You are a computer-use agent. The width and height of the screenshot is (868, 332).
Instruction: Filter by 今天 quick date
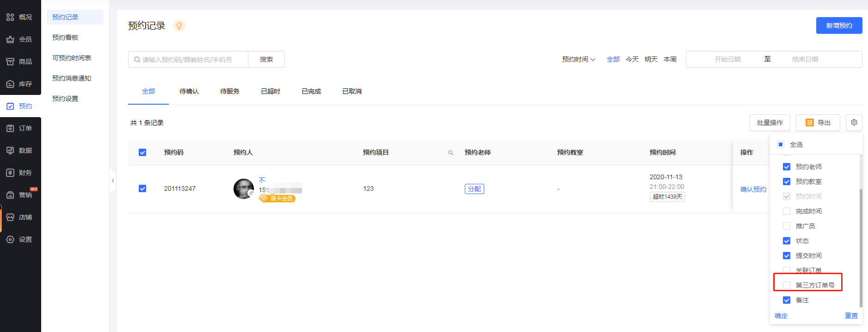(x=632, y=59)
